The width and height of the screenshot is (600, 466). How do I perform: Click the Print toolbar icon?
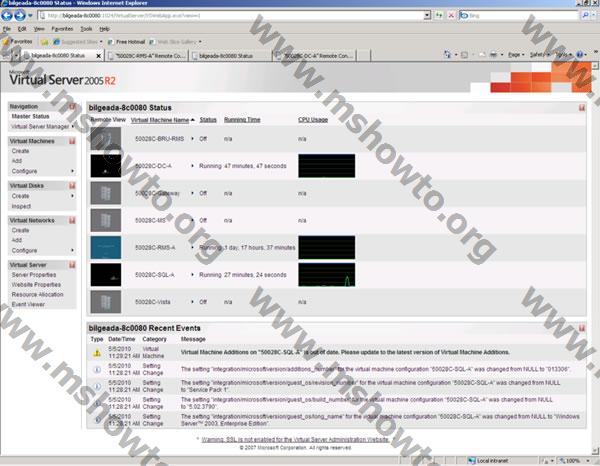[x=493, y=55]
